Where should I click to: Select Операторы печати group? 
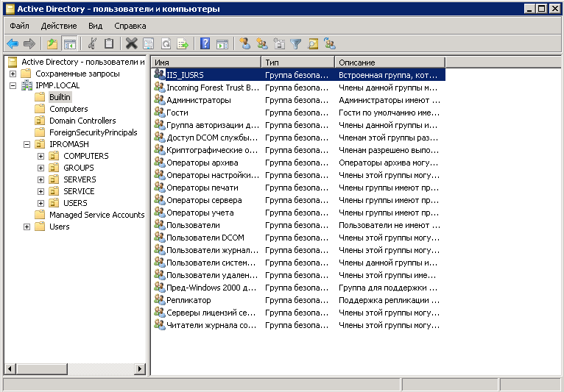(202, 188)
